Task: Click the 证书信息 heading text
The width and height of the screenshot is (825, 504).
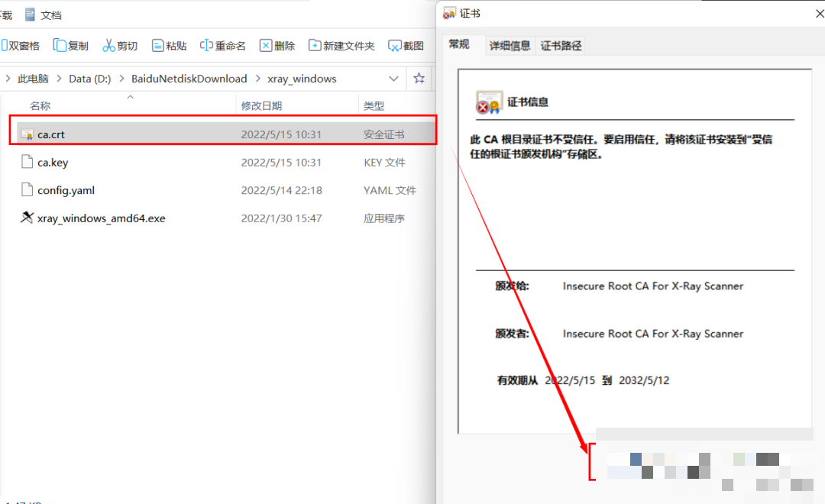Action: (528, 102)
